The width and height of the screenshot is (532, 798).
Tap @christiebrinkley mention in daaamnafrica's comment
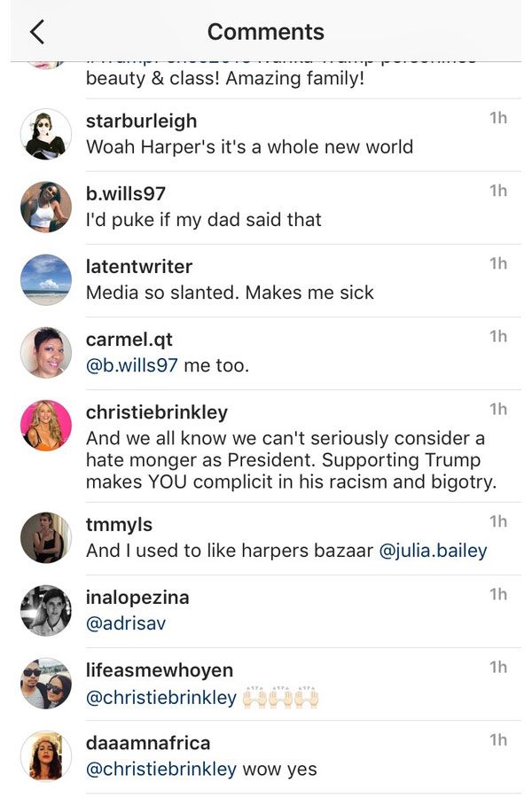pos(161,769)
